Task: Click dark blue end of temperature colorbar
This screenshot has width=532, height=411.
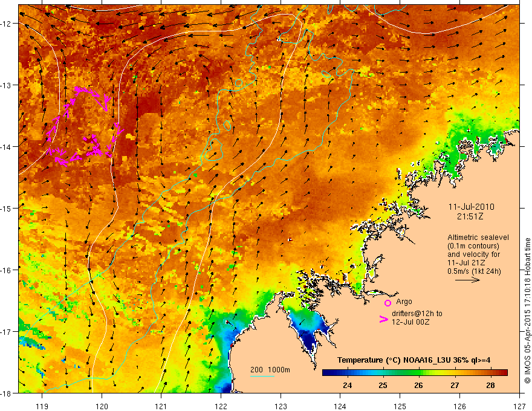Action: click(x=326, y=373)
